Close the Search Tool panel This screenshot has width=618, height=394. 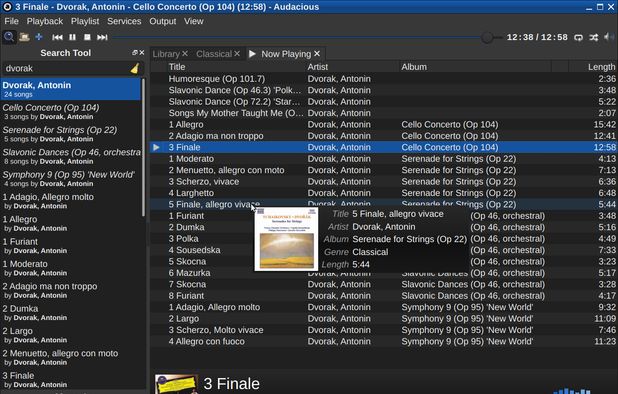click(x=141, y=53)
